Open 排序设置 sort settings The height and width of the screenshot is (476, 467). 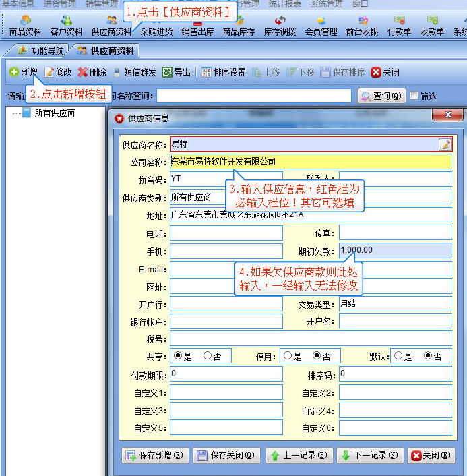coord(223,72)
